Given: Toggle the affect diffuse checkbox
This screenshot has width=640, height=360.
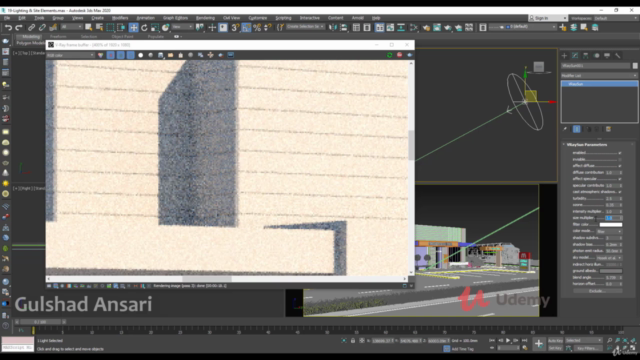Looking at the screenshot, I should (x=620, y=166).
